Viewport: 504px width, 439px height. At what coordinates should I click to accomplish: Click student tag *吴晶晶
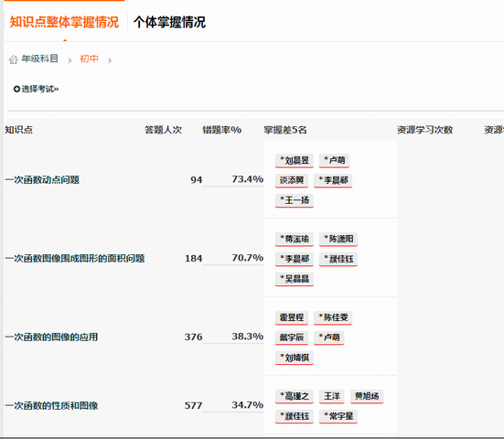pos(295,279)
